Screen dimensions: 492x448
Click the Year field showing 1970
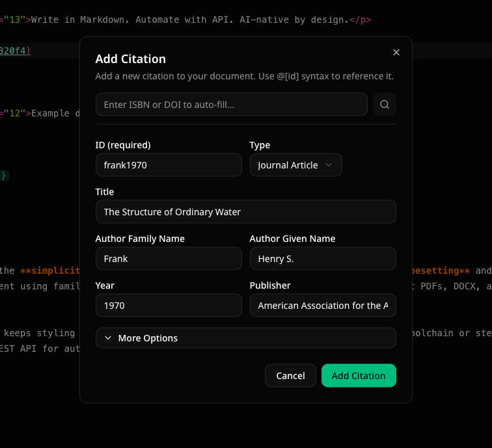(x=169, y=306)
